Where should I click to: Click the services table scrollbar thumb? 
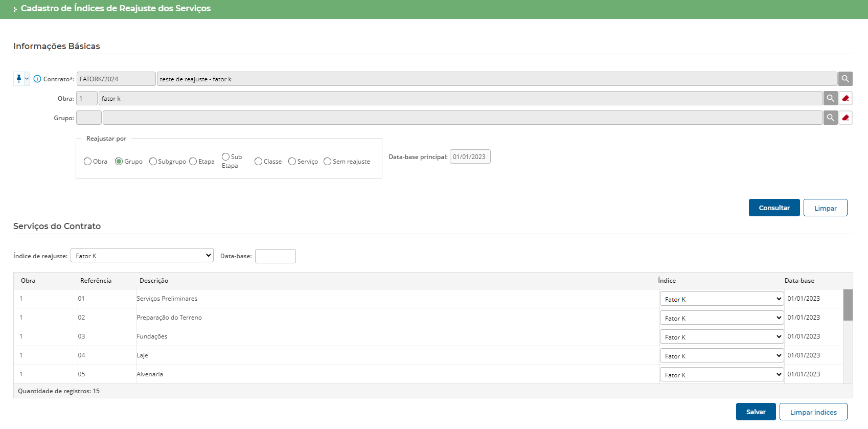point(848,305)
